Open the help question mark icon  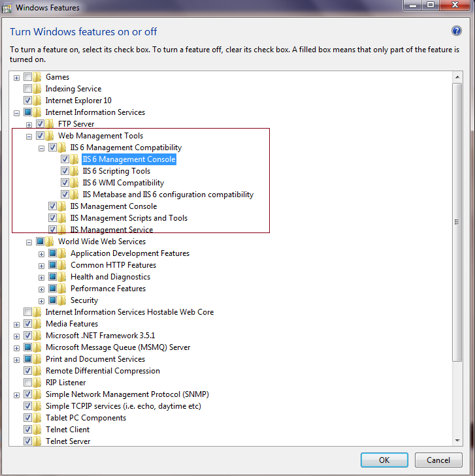[x=456, y=31]
